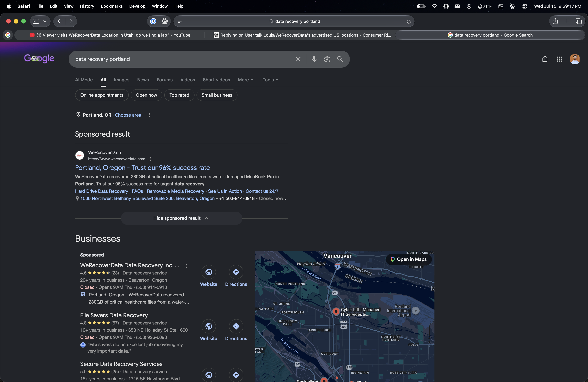The height and width of the screenshot is (382, 588).
Task: Open the Google account profile picture
Action: tap(575, 59)
